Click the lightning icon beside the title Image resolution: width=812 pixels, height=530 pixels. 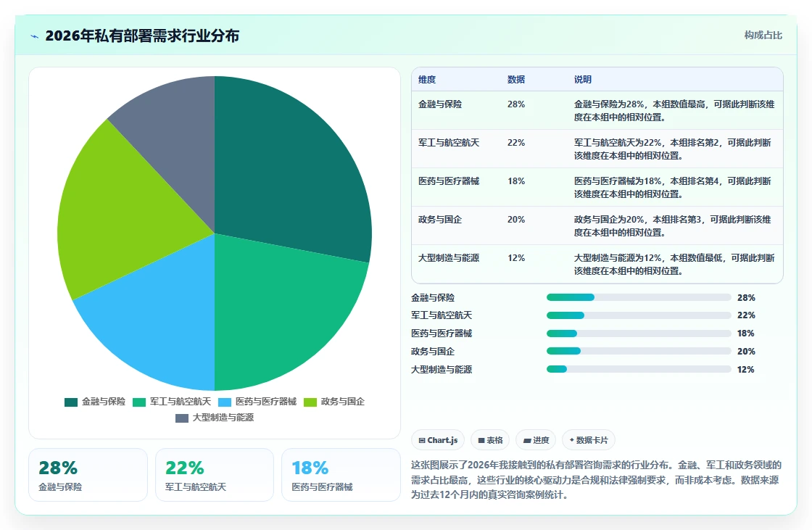click(35, 36)
